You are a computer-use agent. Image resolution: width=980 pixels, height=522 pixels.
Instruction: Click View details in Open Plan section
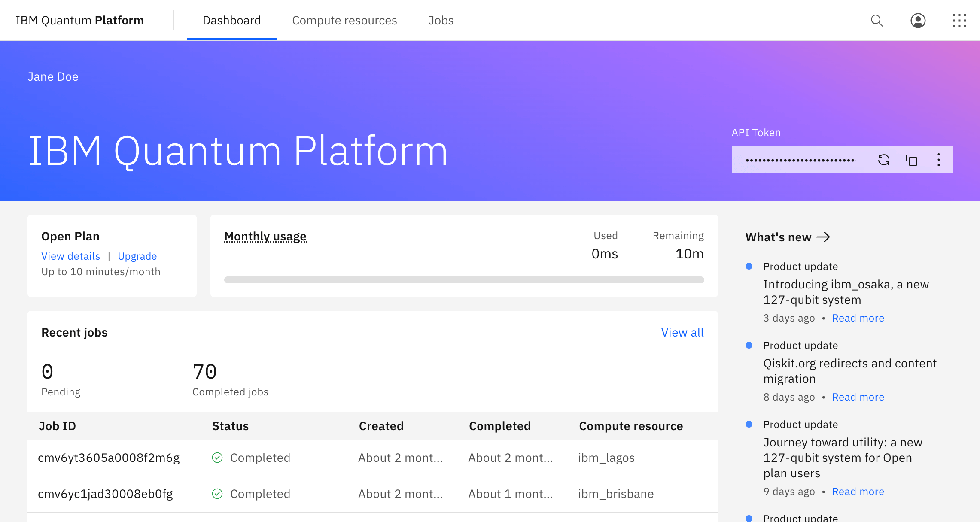click(70, 256)
